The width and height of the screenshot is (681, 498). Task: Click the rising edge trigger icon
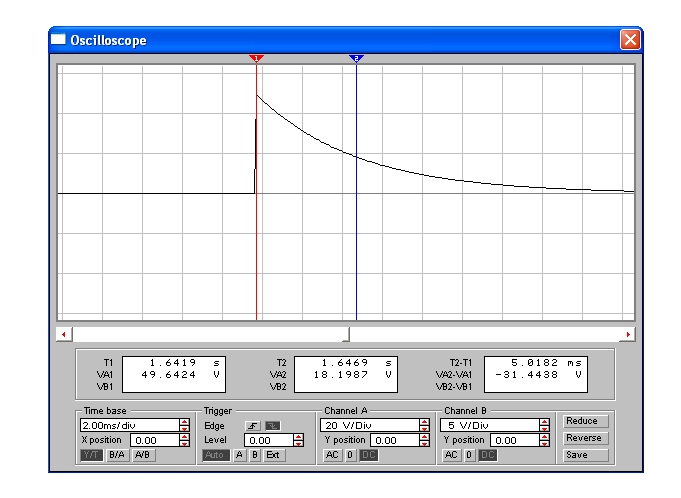(x=252, y=426)
